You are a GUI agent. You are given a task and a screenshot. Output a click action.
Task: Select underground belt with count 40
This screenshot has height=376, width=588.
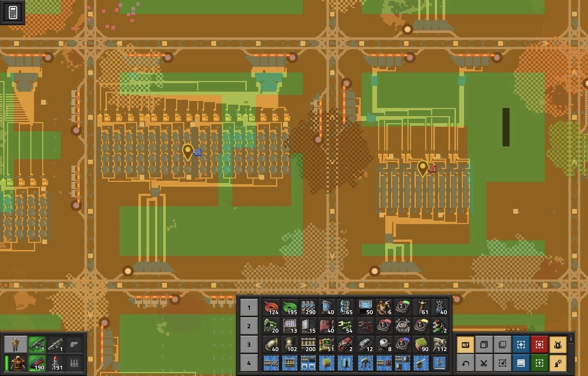point(327,308)
